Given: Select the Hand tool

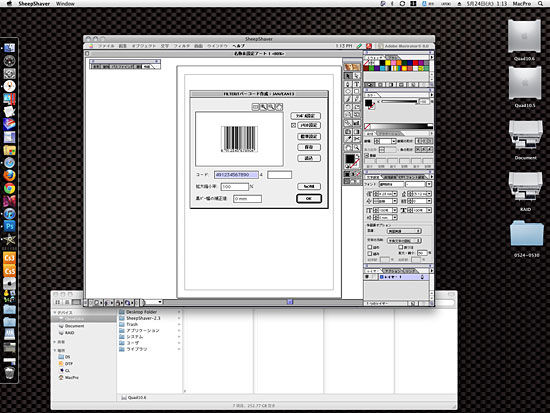Looking at the screenshot, I should tap(348, 148).
